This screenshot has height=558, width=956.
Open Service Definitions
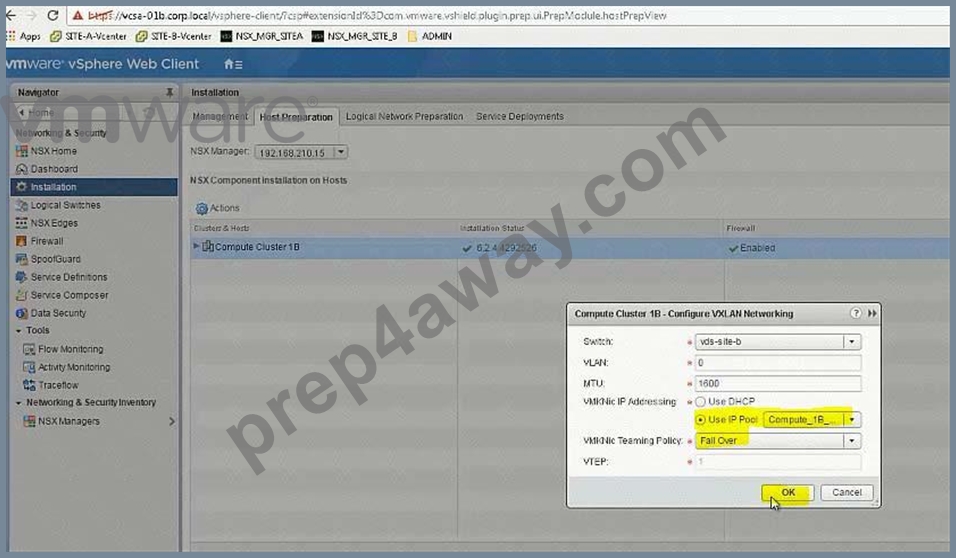61,277
